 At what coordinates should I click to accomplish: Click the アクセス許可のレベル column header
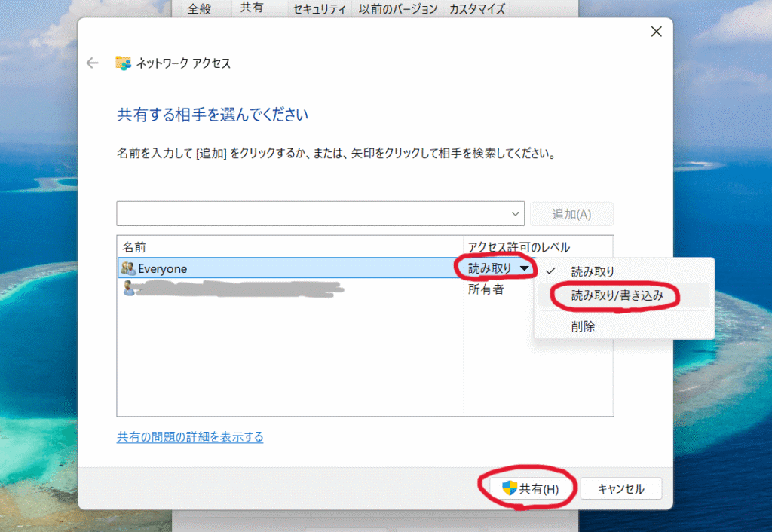coord(519,247)
